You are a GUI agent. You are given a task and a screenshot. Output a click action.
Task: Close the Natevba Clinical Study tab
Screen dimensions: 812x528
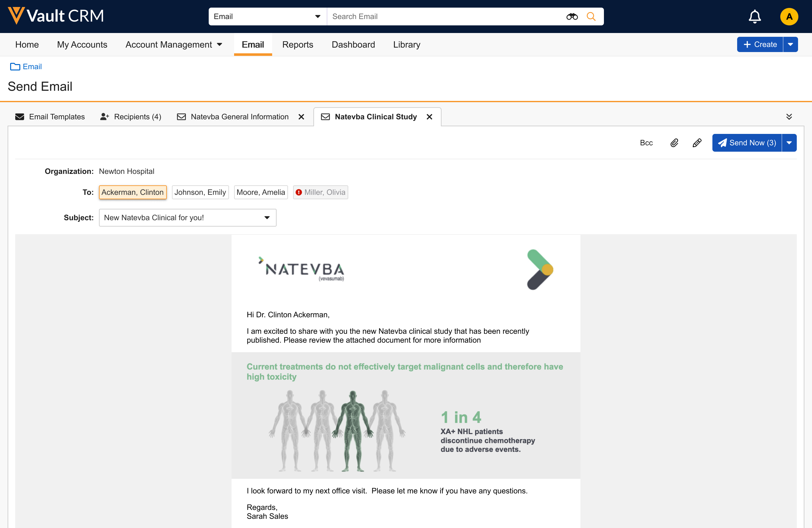(x=429, y=117)
